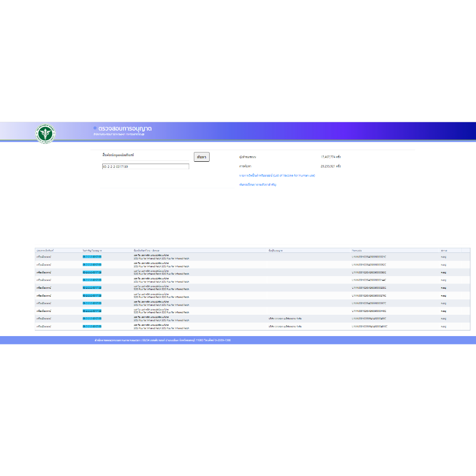Click the status cell in the last row
476x476 pixels.
pos(443,326)
